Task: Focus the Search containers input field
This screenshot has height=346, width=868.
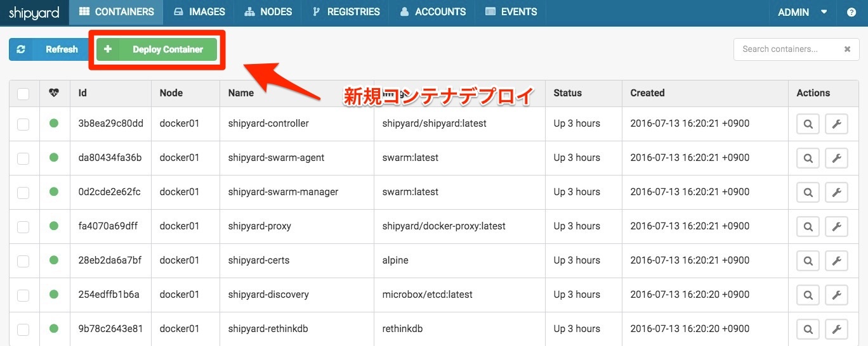Action: 787,49
